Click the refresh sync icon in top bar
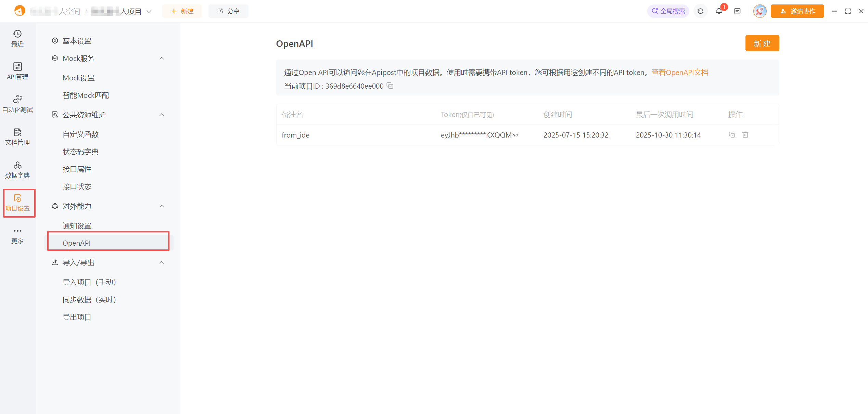The height and width of the screenshot is (414, 868). click(x=700, y=11)
